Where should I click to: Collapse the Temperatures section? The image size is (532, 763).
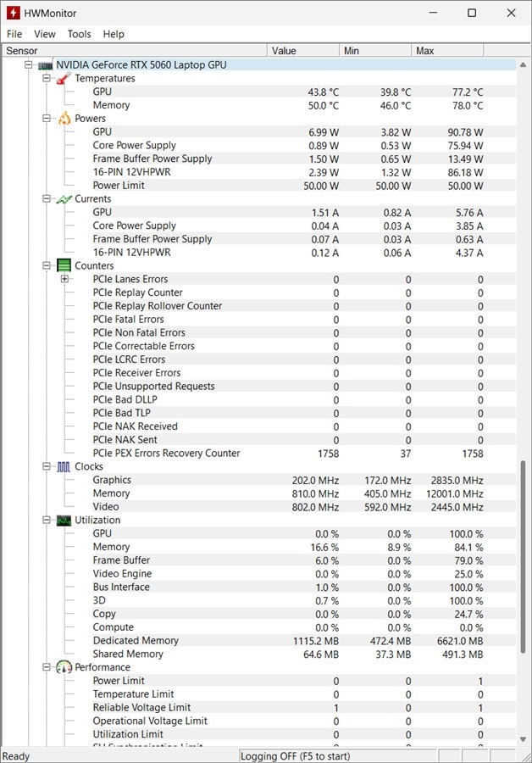point(47,79)
